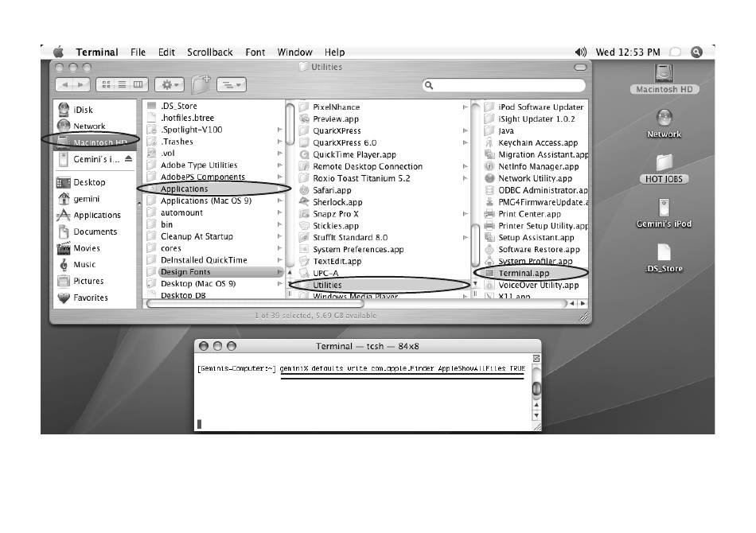
Task: Eject Gemini's iPod from the sidebar
Action: point(128,158)
